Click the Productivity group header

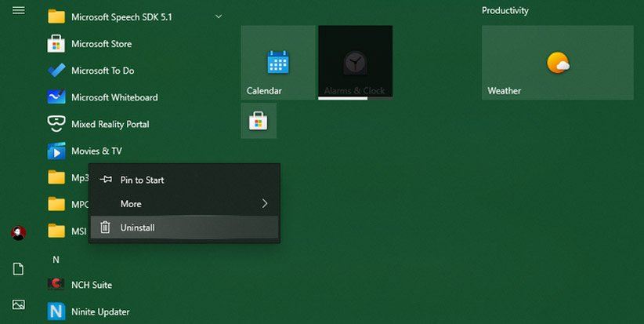pyautogui.click(x=505, y=10)
